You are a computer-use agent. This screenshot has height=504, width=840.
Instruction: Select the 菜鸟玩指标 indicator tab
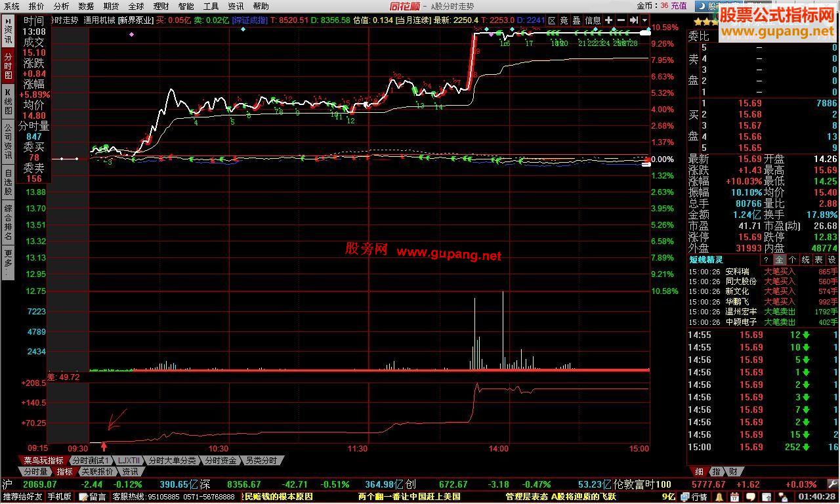(43, 461)
